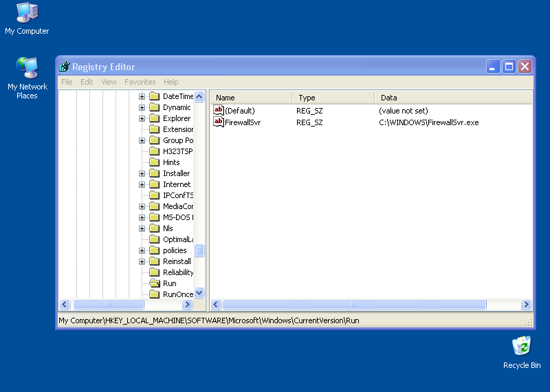The image size is (550, 392).
Task: Select the RunOnce folder icon
Action: 155,294
